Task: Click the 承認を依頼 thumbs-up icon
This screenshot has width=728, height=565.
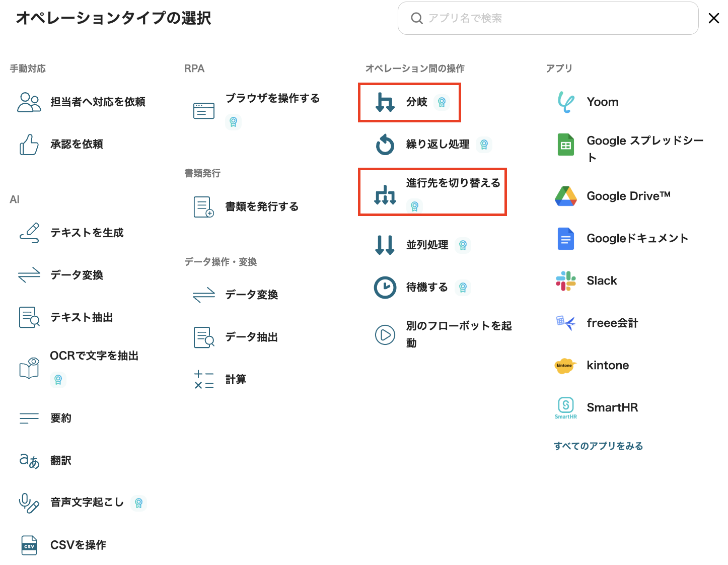Action: pos(29,145)
